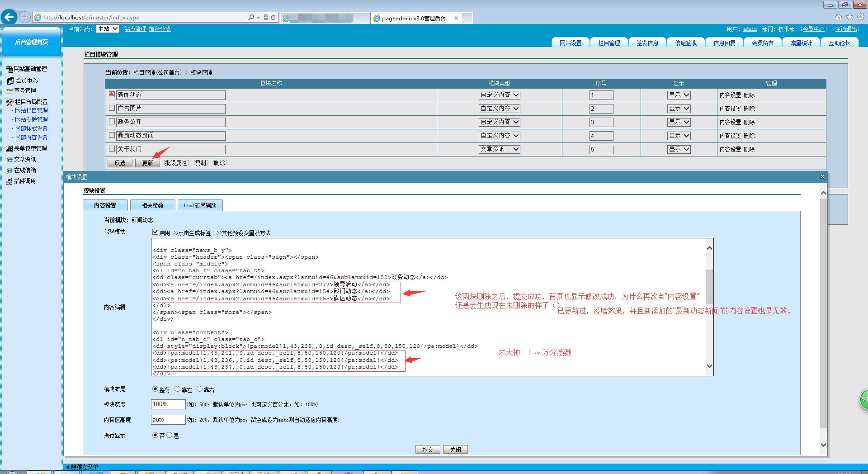Switch to the 相关参数 tab

pyautogui.click(x=152, y=205)
